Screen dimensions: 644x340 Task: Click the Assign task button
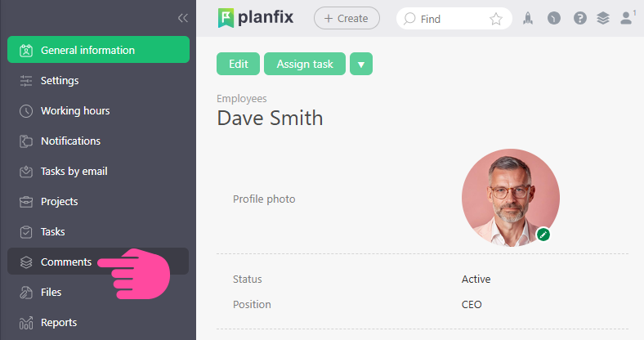coord(305,64)
